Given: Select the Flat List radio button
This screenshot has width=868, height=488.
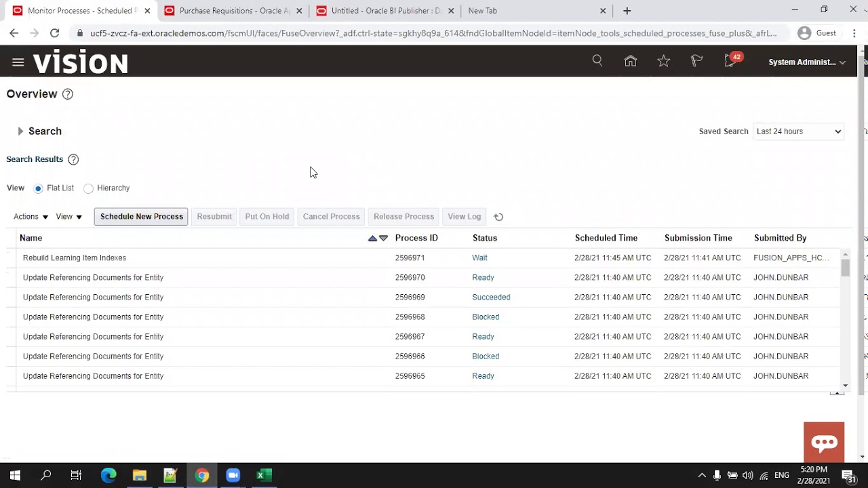Looking at the screenshot, I should 38,188.
